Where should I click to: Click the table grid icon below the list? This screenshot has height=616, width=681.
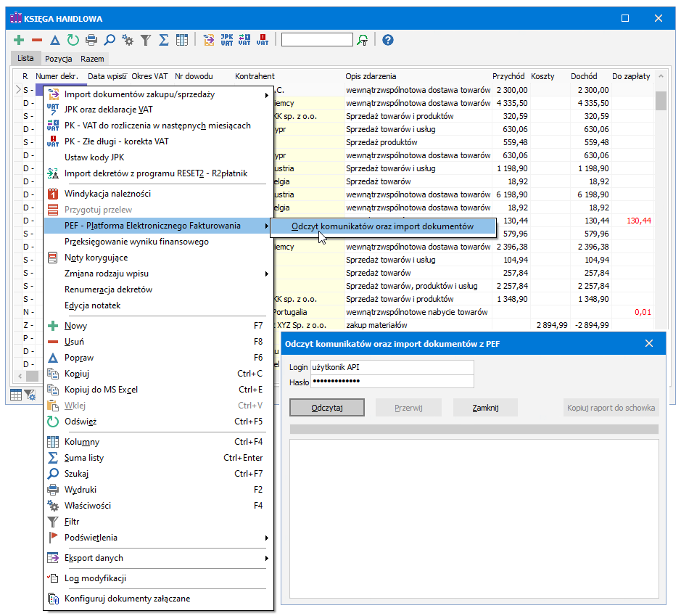coord(16,395)
